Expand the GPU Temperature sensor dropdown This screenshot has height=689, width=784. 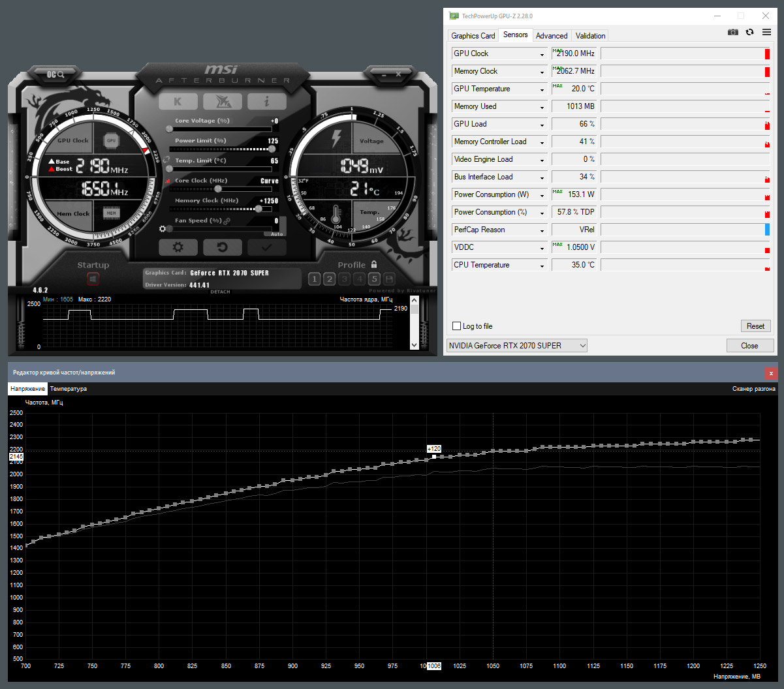point(542,89)
